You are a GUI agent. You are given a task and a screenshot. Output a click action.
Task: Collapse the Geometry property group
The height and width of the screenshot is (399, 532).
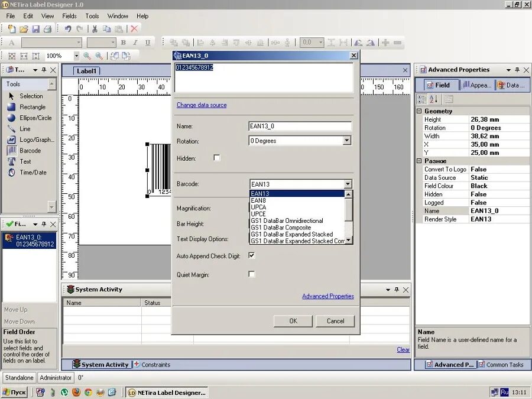[419, 111]
